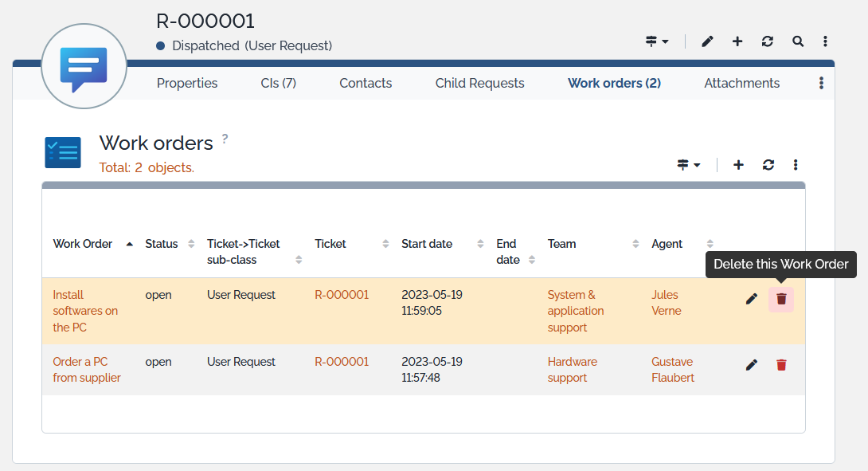Delete the 'Order a PC from supplier' work order
The height and width of the screenshot is (471, 868).
click(781, 365)
